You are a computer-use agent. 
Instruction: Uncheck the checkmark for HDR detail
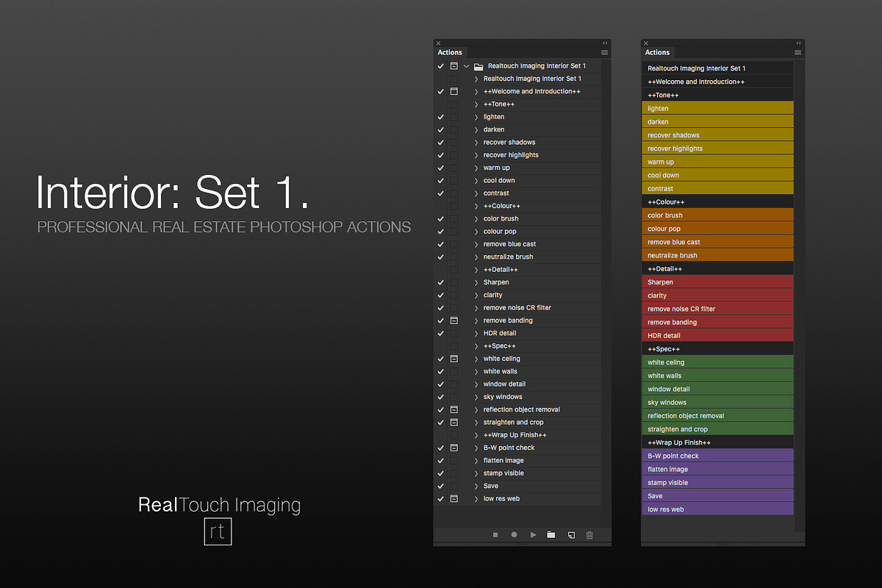[x=441, y=333]
